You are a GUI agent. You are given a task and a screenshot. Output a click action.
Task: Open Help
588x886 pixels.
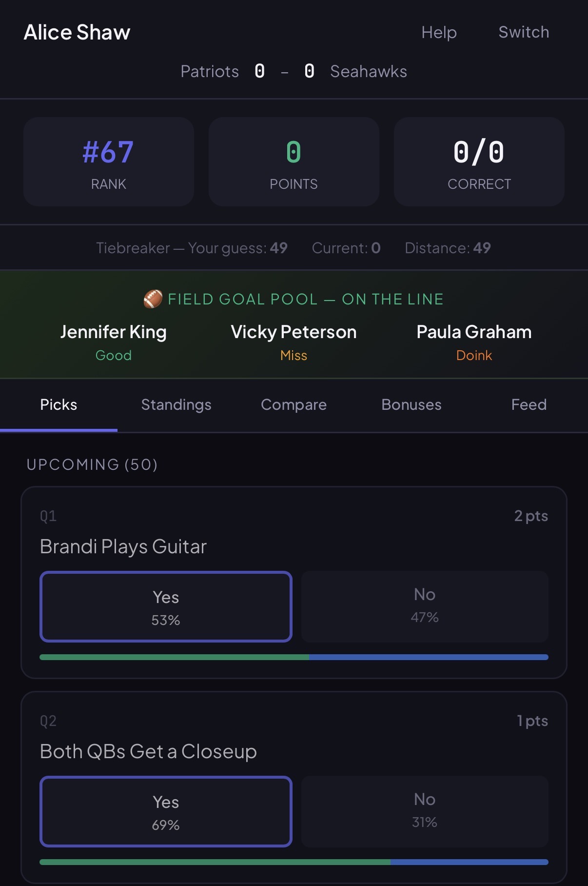pos(438,32)
